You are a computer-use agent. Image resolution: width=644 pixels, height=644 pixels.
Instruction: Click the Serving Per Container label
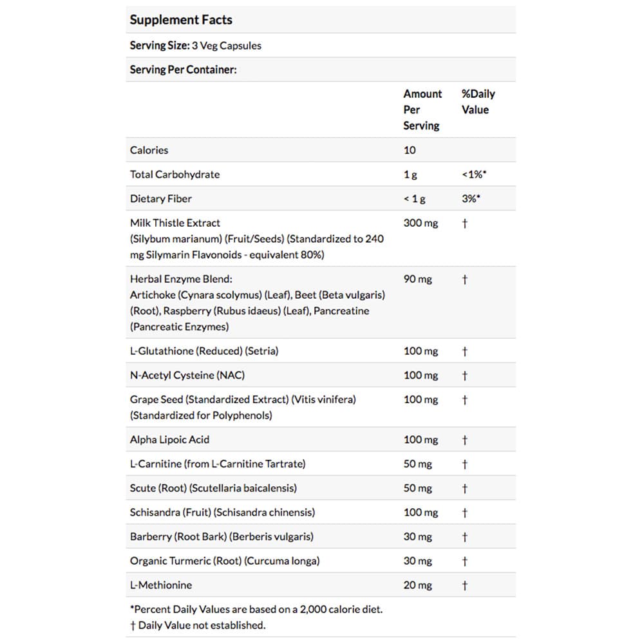(183, 70)
